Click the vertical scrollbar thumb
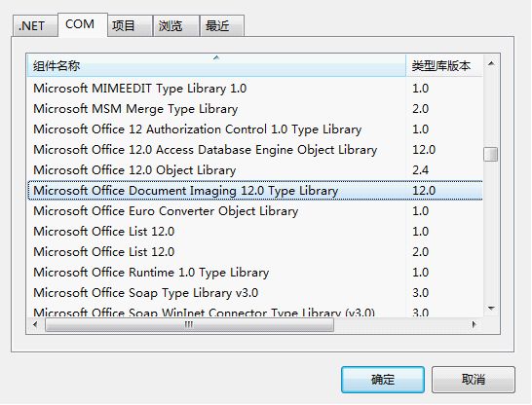Image resolution: width=532 pixels, height=405 pixels. point(491,154)
